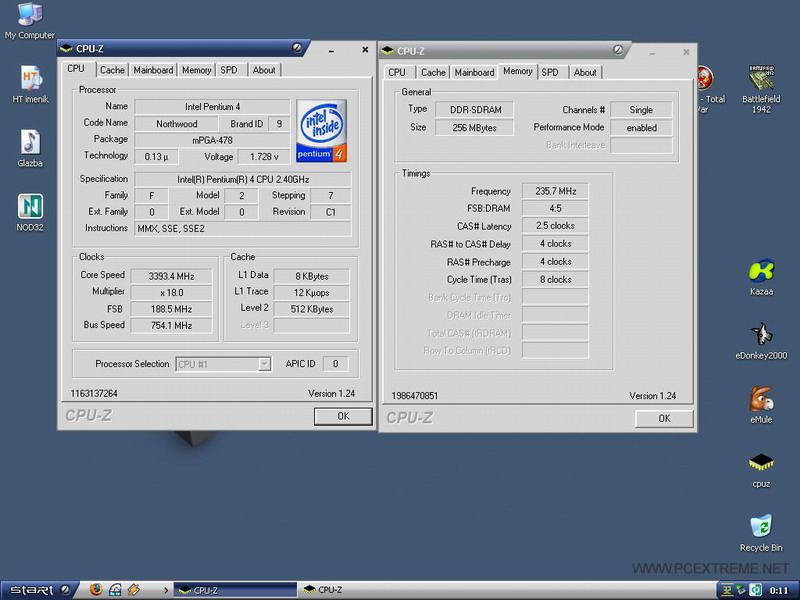Click the FSB:DRAM ratio value 4:5
The width and height of the screenshot is (800, 600).
(x=555, y=208)
